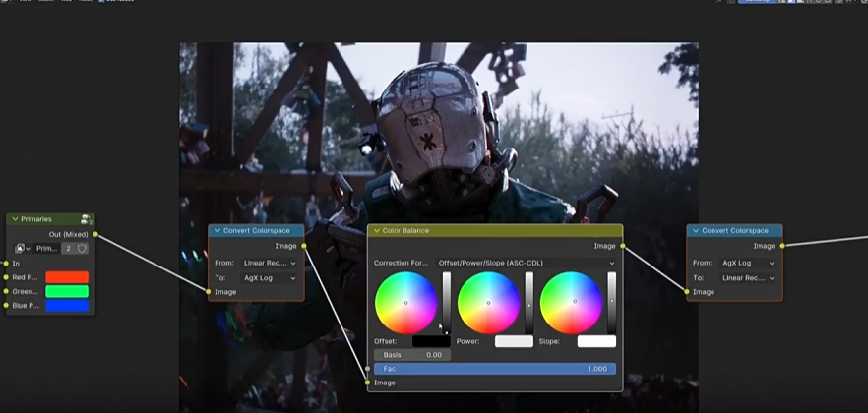Click the user count 2 button in Primaries
The image size is (868, 413).
pos(68,249)
